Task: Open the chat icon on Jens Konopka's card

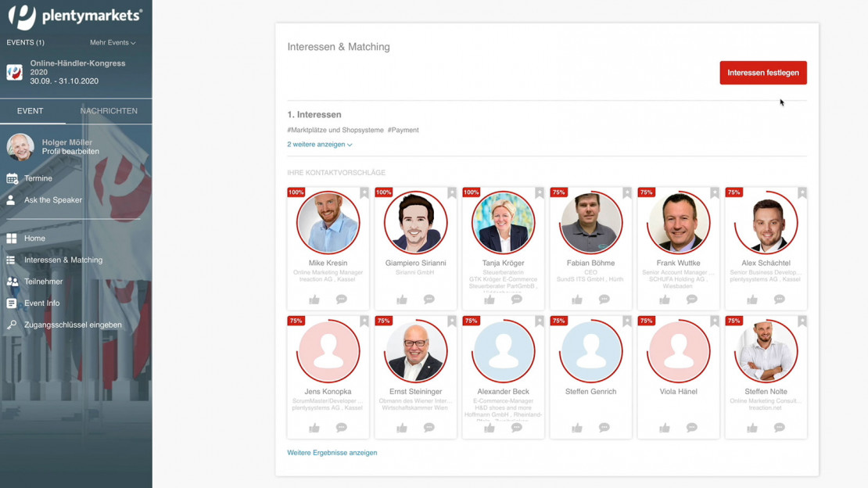Action: click(342, 428)
